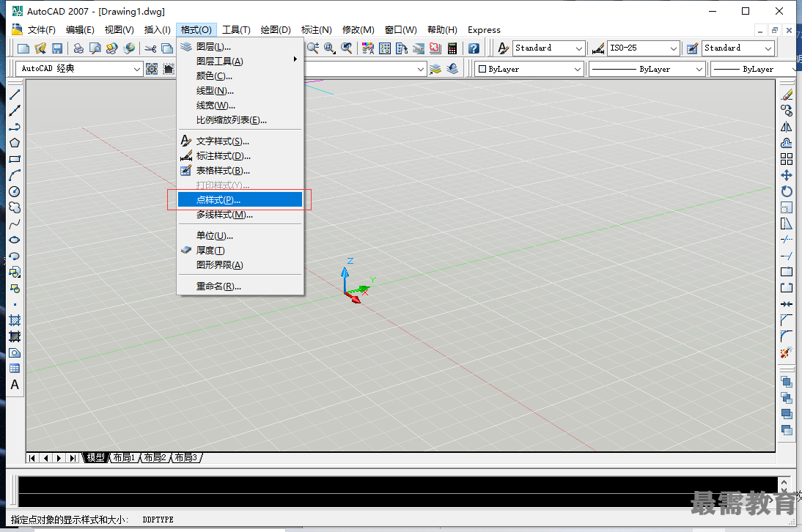Click command window scrollbar up arrow
Viewport: 802px width, 532px height.
coord(784,482)
